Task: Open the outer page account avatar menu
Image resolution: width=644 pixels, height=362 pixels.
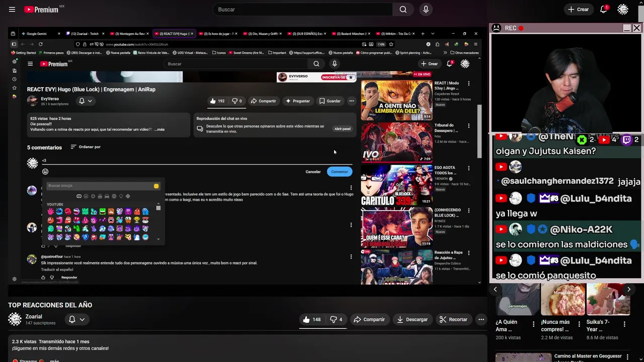Action: 623,10
